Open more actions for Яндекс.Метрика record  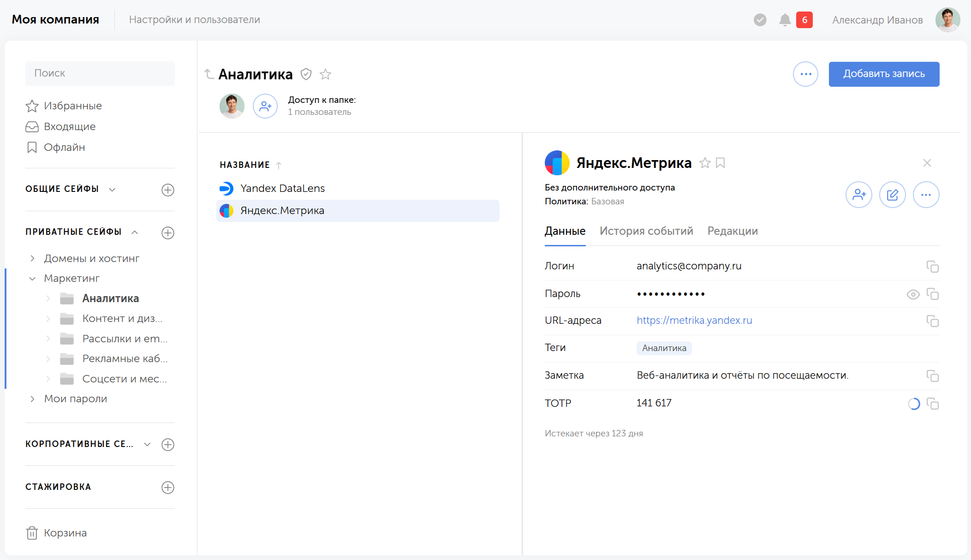[x=926, y=195]
